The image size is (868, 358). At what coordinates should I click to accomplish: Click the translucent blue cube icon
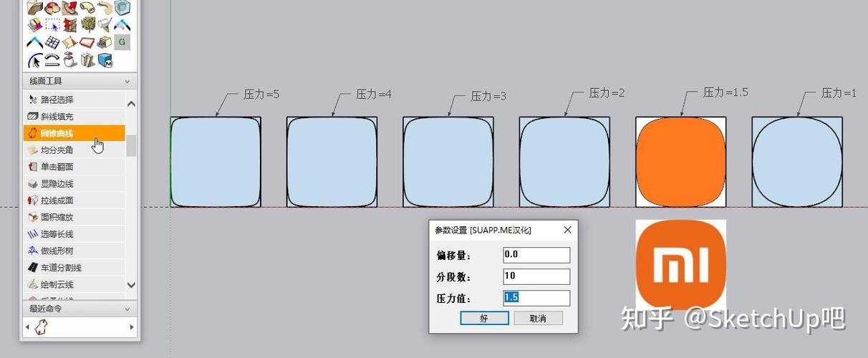coord(122,7)
